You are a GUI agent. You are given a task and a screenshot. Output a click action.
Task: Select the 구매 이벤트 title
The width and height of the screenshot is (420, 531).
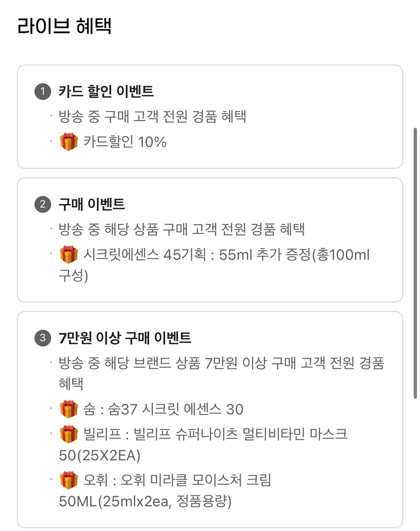pos(92,204)
